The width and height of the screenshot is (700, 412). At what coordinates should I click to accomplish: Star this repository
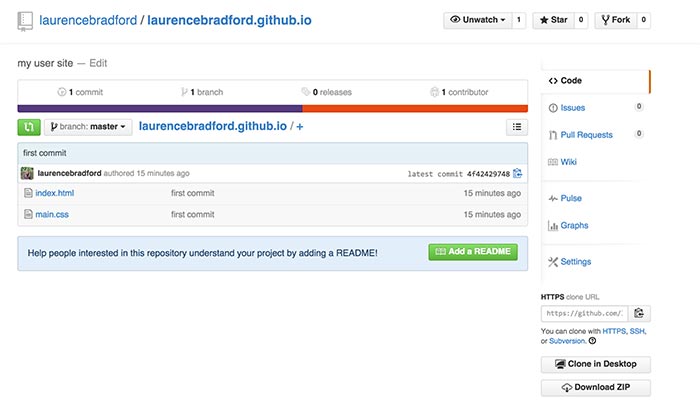[553, 20]
